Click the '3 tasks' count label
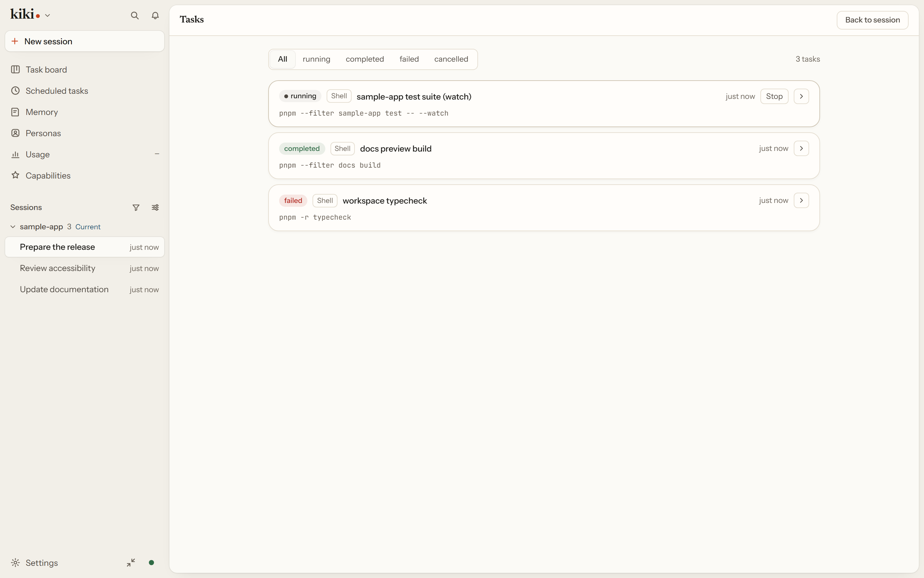 [x=808, y=59]
